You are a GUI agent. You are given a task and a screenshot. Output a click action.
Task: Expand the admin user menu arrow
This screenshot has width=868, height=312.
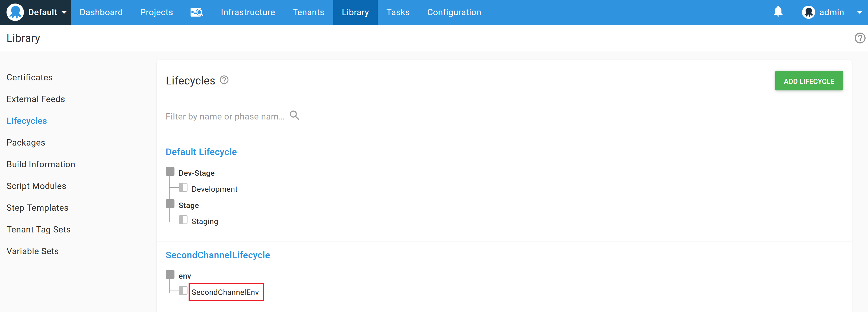point(859,12)
